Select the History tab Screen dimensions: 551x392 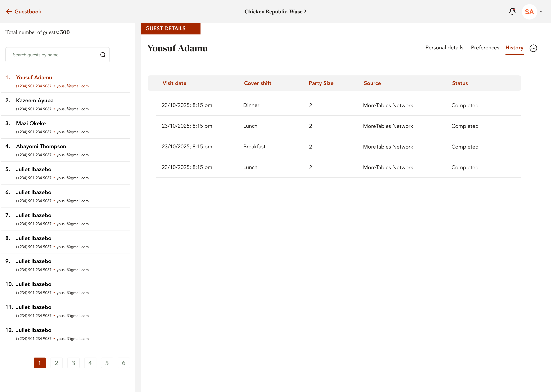click(x=514, y=48)
